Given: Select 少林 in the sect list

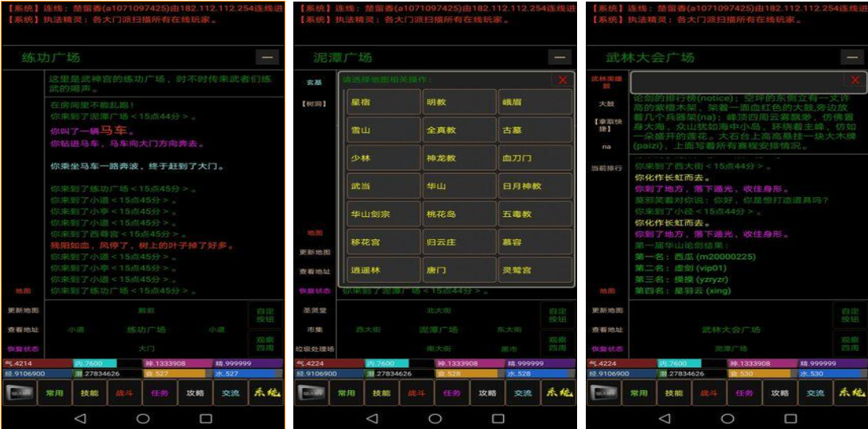Looking at the screenshot, I should click(384, 158).
